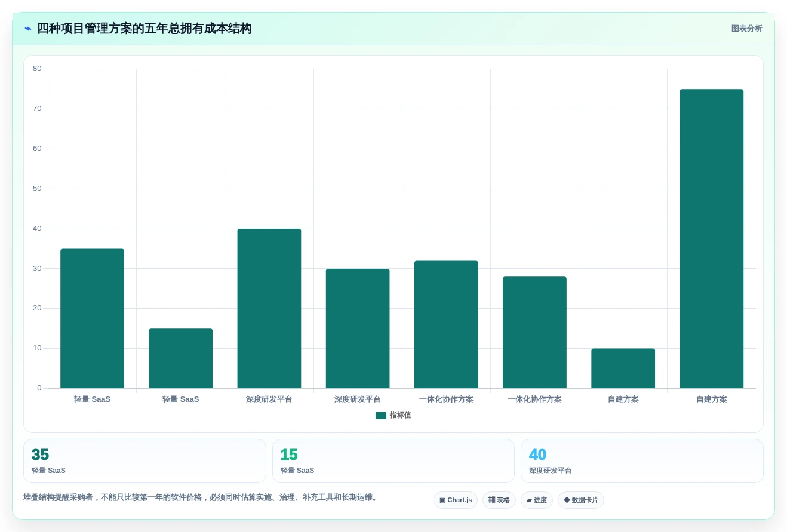Click the 轻量 SaaS bar valued 35
Image resolution: width=787 pixels, height=532 pixels.
click(93, 318)
